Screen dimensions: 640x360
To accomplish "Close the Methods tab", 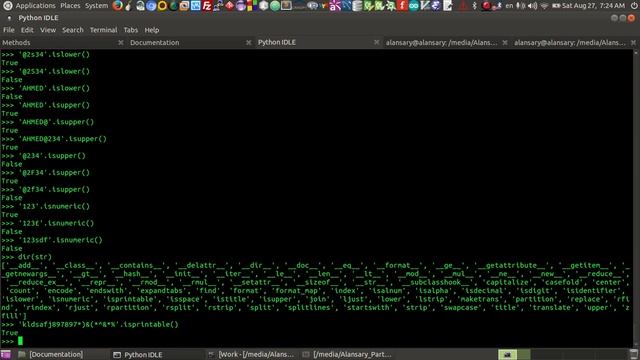I will point(120,42).
